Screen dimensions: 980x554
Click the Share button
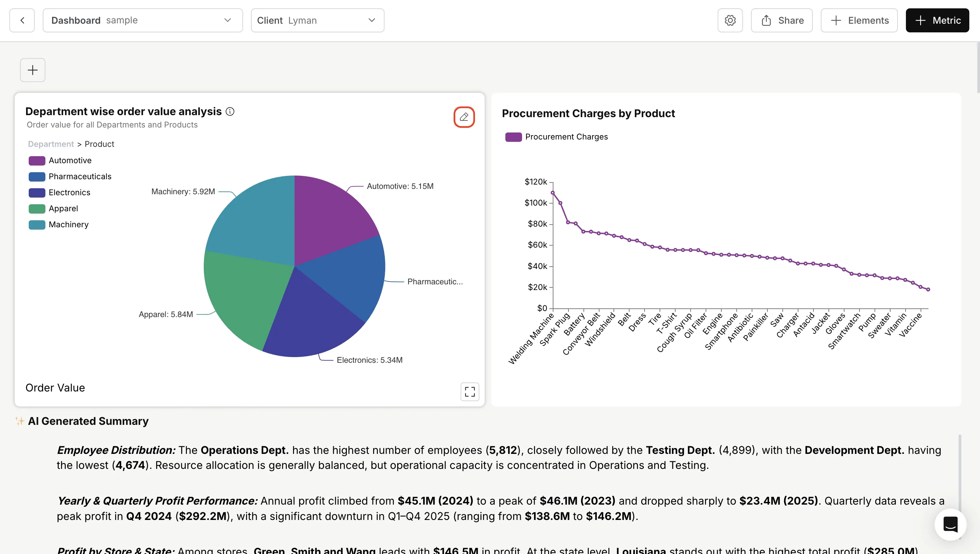[x=782, y=21]
